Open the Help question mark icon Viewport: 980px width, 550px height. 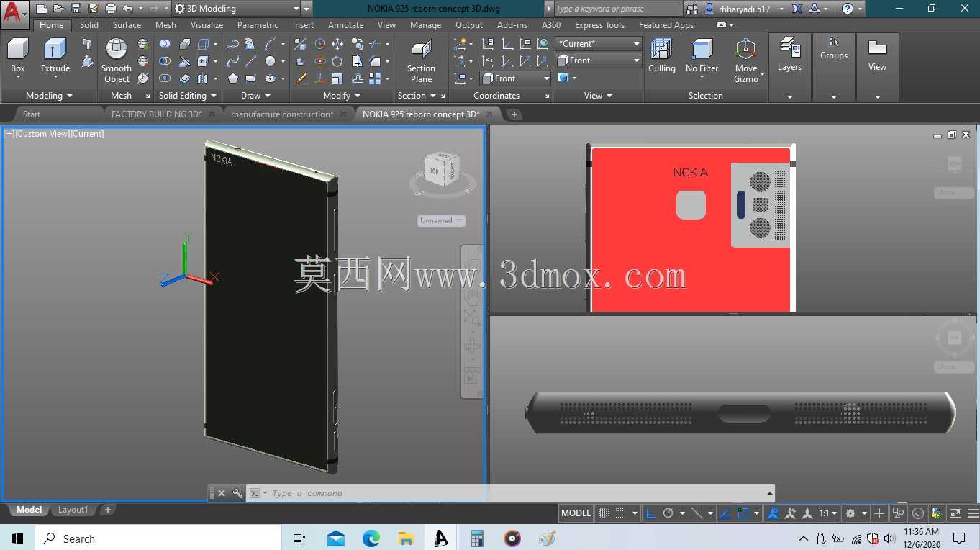pyautogui.click(x=848, y=9)
